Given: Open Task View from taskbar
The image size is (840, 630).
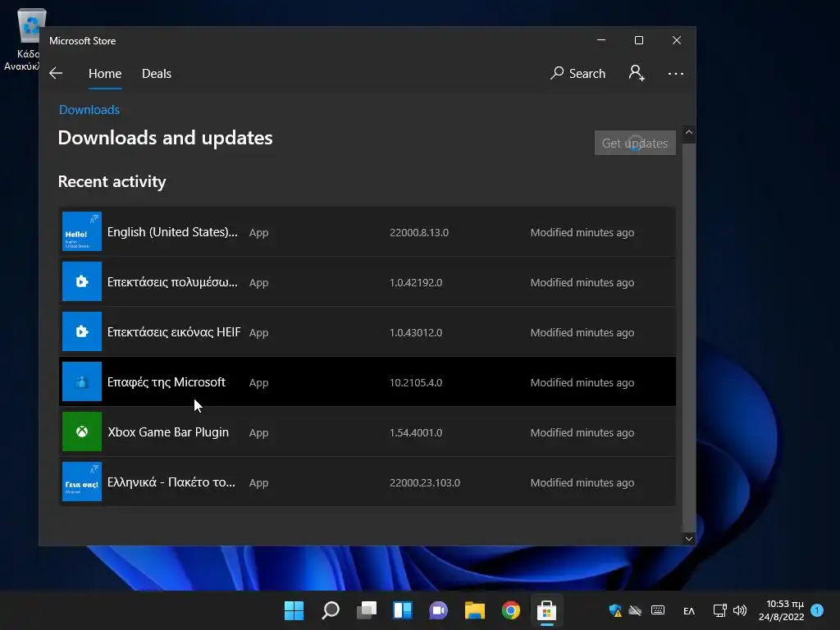Looking at the screenshot, I should (x=367, y=610).
